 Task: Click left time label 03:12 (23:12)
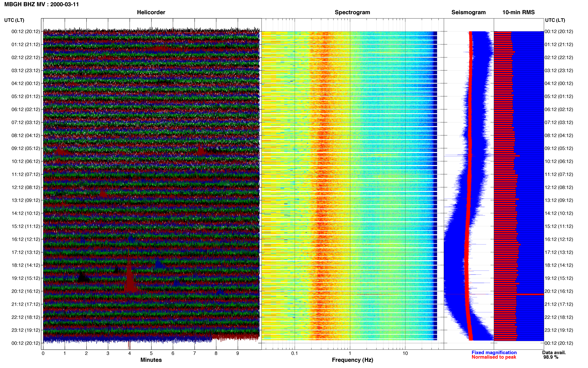point(26,71)
